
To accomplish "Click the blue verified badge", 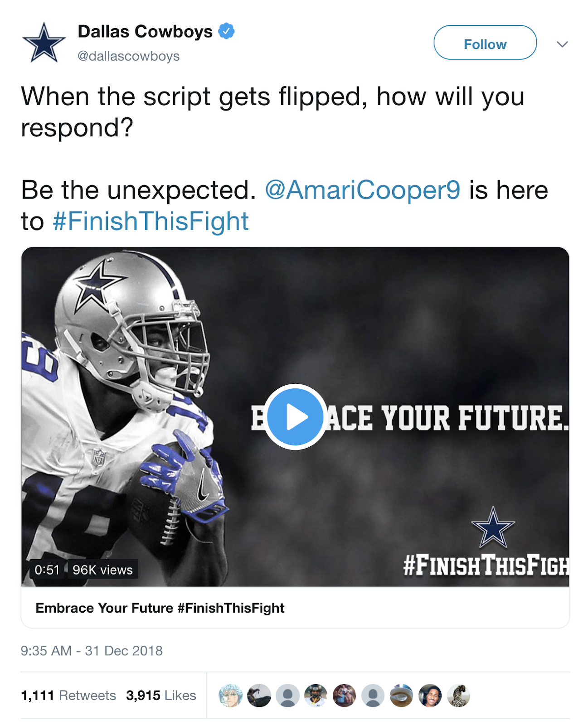I will (226, 31).
